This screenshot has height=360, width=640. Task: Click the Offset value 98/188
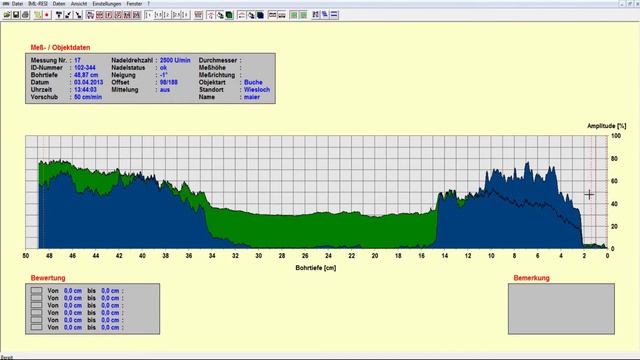169,82
